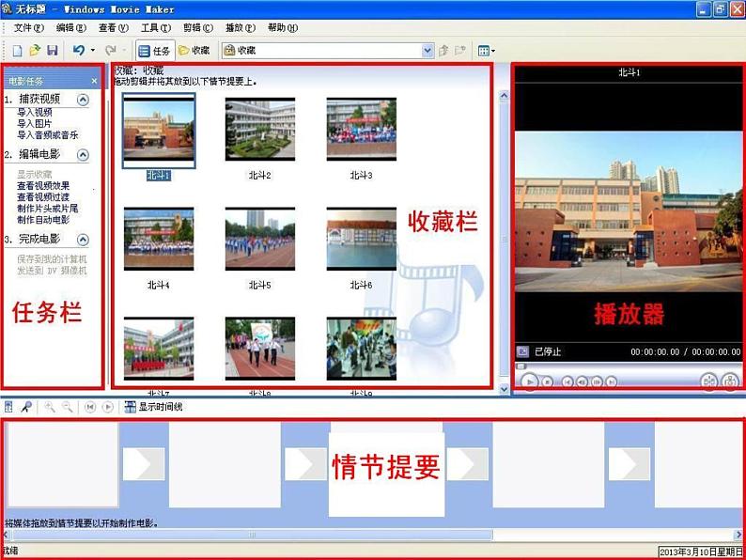Open the 收藏 collection combo box
This screenshot has height=560, width=746.
tap(328, 51)
